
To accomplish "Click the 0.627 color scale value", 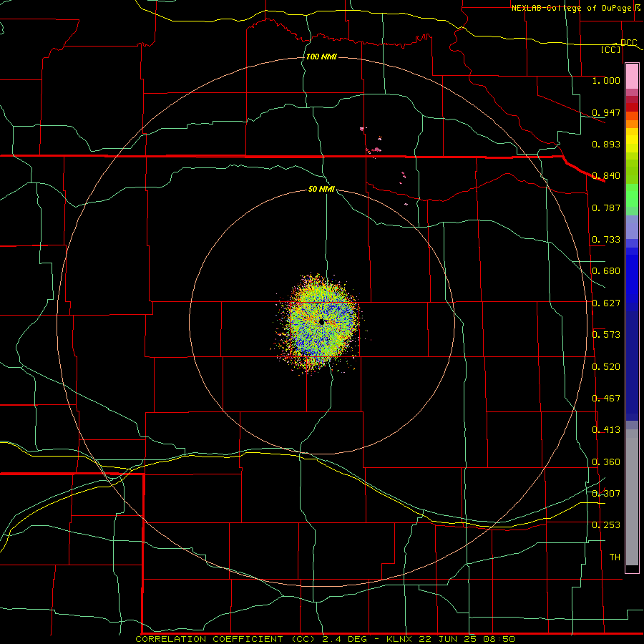I will tap(606, 303).
